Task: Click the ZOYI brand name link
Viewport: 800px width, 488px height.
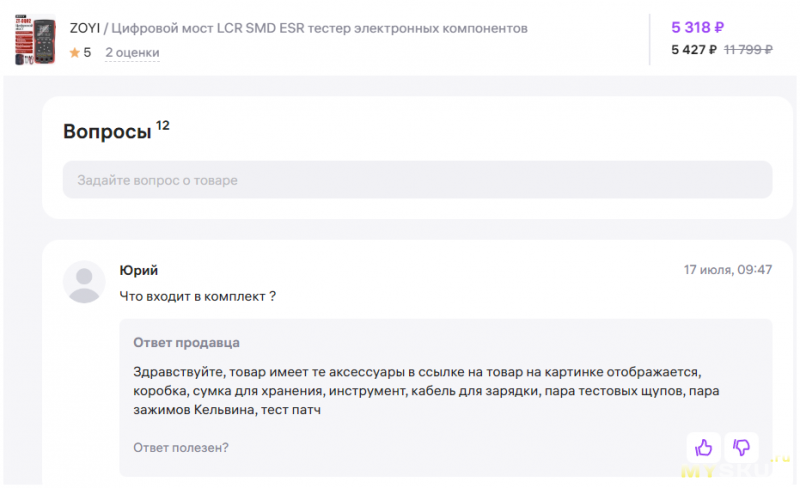Action: 85,28
